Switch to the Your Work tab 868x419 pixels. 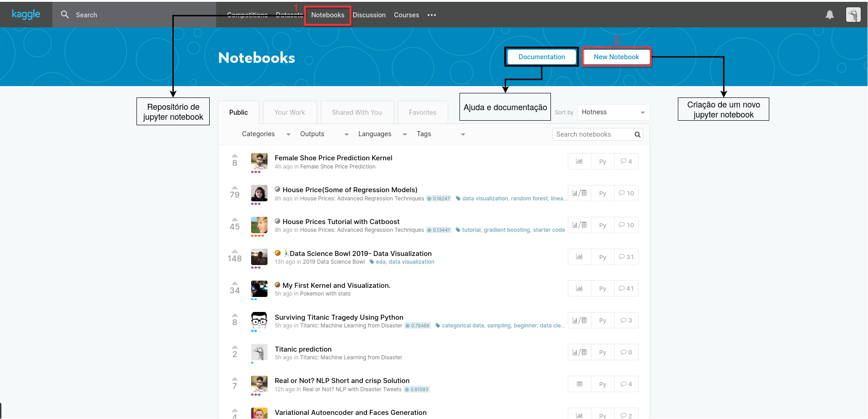(290, 112)
